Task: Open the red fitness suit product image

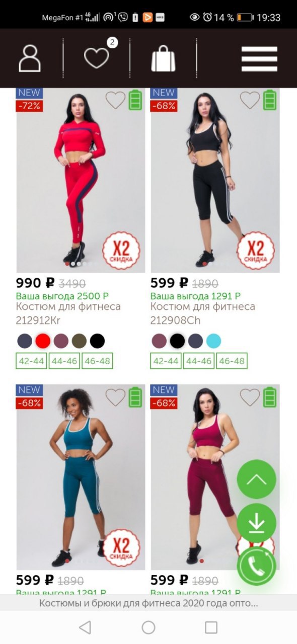Action: coord(81,180)
